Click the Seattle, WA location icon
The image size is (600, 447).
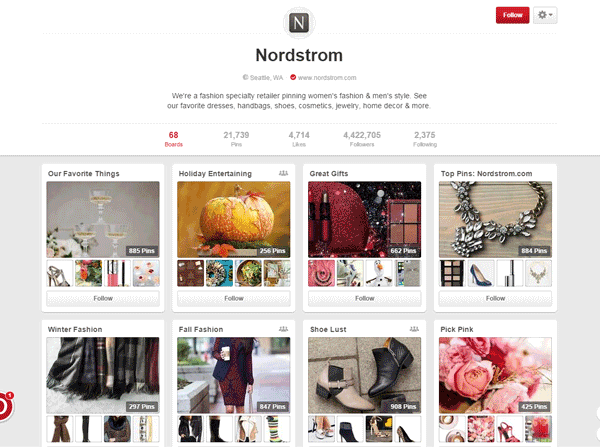(245, 77)
